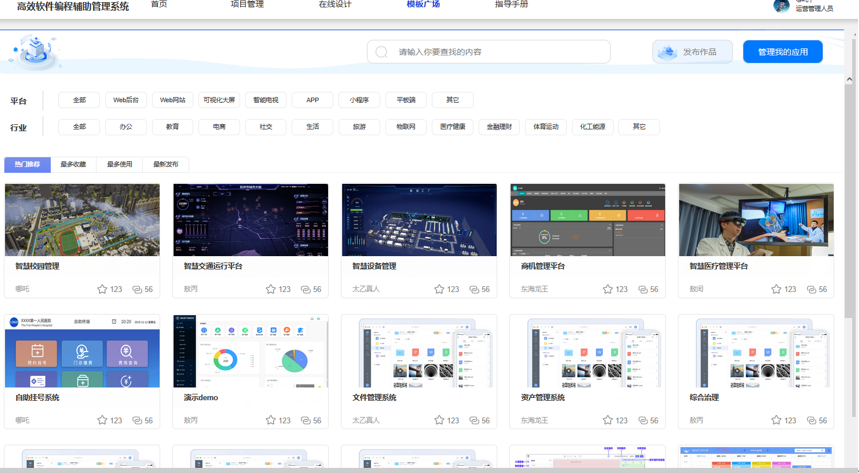Click author 太乙真人 on 智慧设备管理 card
The height and width of the screenshot is (473, 859).
coord(366,289)
